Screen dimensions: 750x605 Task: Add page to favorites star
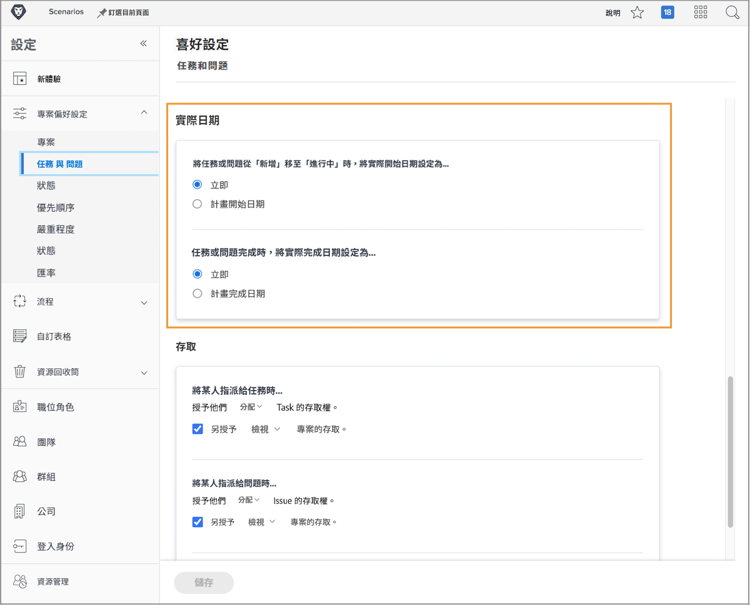(637, 12)
